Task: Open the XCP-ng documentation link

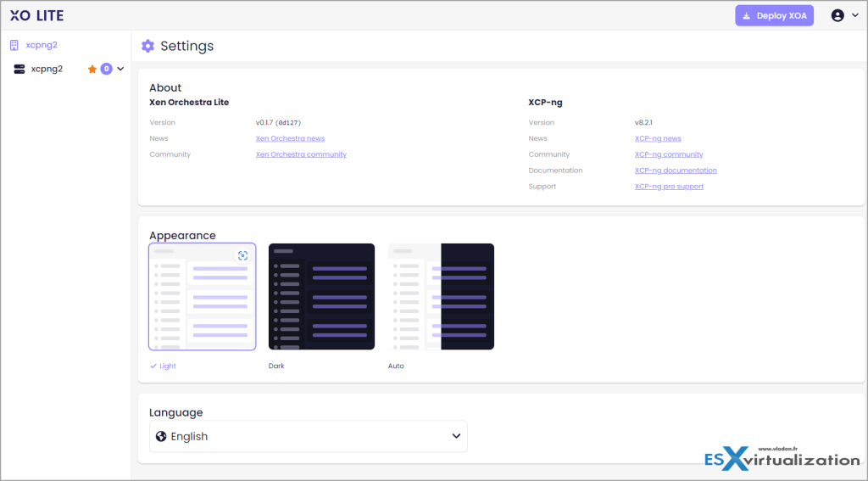Action: pos(676,171)
